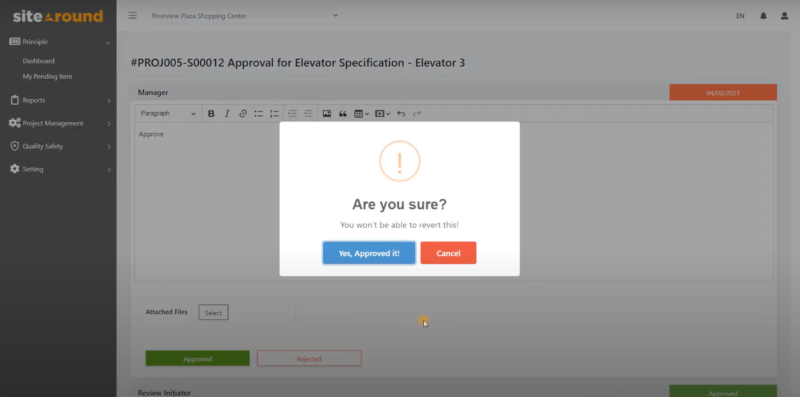Open the user profile icon
800x397 pixels.
click(x=785, y=16)
